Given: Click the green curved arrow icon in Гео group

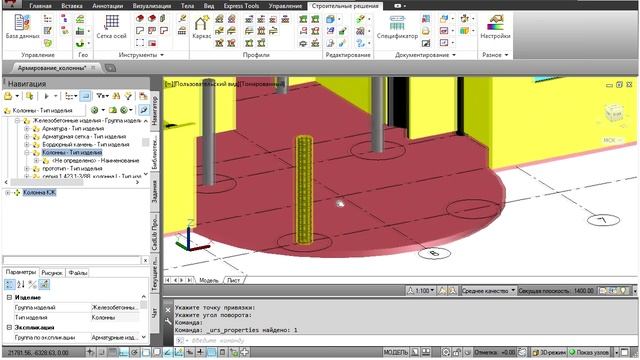Looking at the screenshot, I should pyautogui.click(x=80, y=42).
